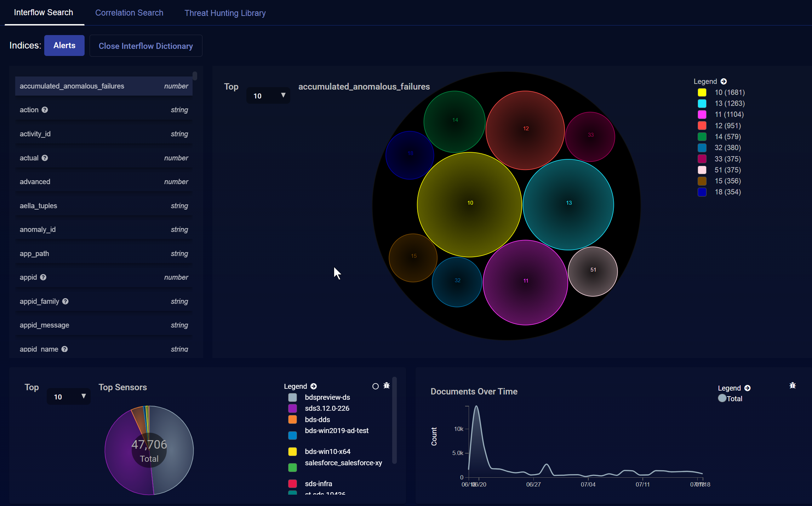This screenshot has width=812, height=506.
Task: Click Close Interflow Dictionary button
Action: pos(146,46)
